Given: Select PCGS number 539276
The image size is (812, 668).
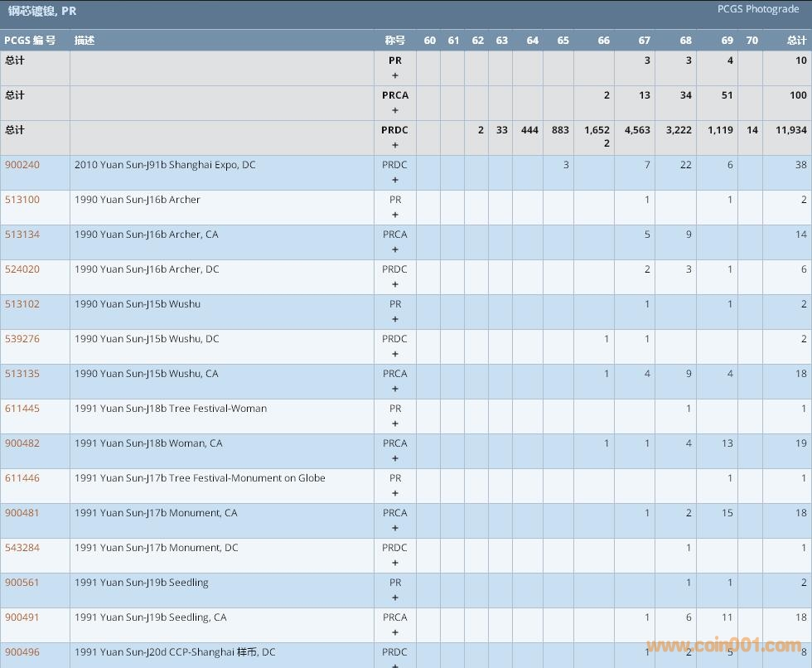Looking at the screenshot, I should tap(22, 339).
